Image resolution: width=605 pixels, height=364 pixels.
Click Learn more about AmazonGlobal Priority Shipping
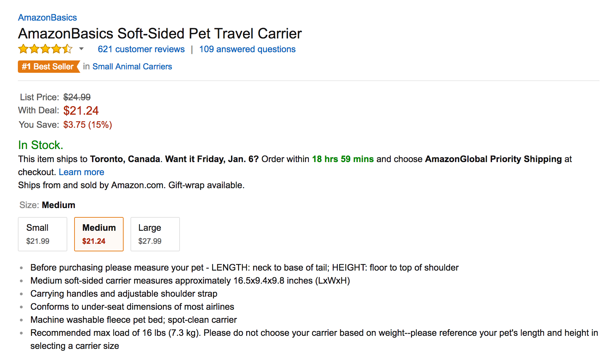pos(81,172)
